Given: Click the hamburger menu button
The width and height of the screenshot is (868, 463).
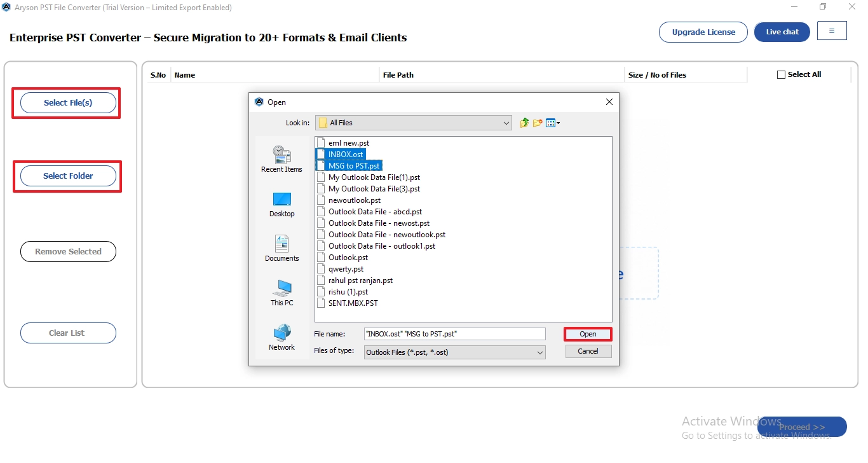Looking at the screenshot, I should click(832, 31).
